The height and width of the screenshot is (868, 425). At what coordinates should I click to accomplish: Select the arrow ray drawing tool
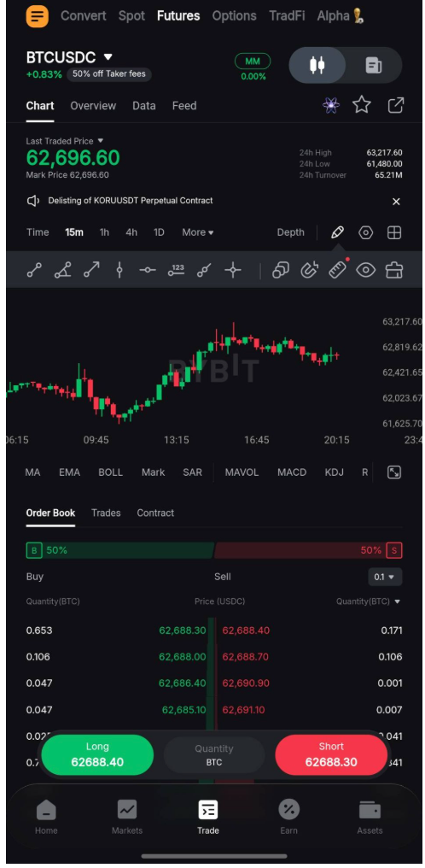point(91,270)
